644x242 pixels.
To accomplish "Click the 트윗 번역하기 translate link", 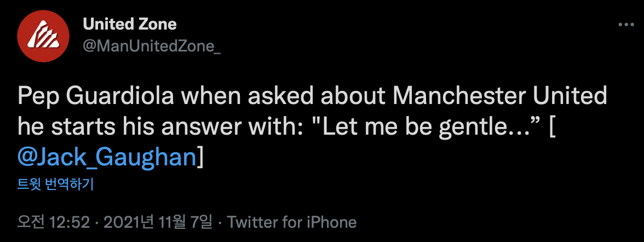I will pos(56,185).
